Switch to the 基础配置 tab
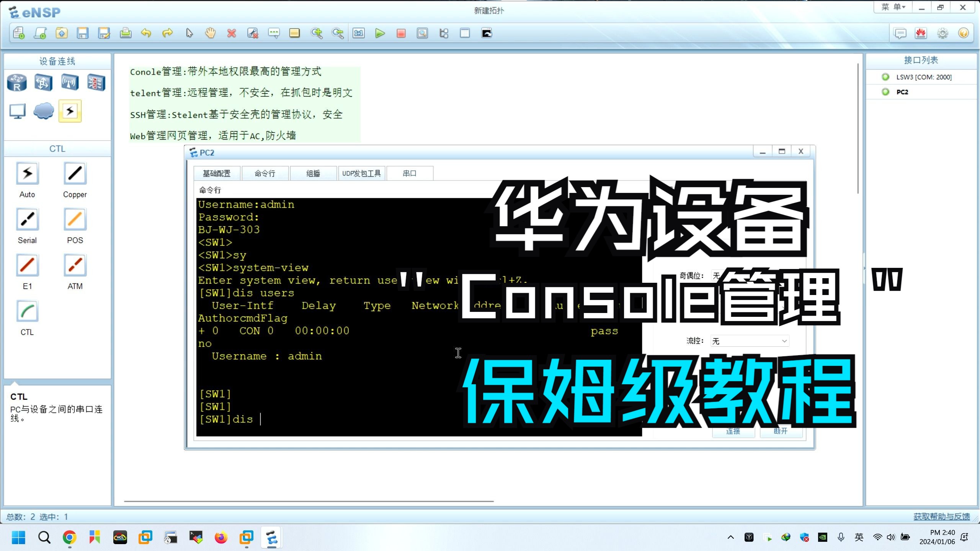Screen dimensions: 980x551 click(x=217, y=173)
